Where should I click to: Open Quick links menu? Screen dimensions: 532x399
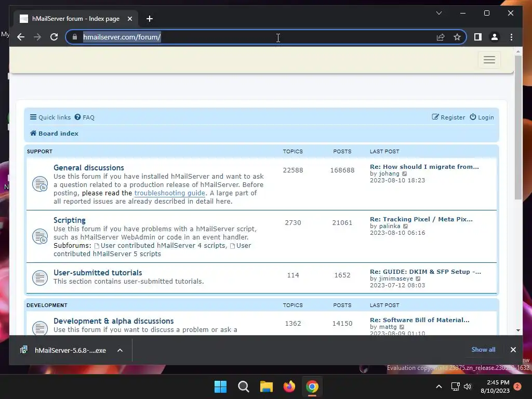click(50, 117)
